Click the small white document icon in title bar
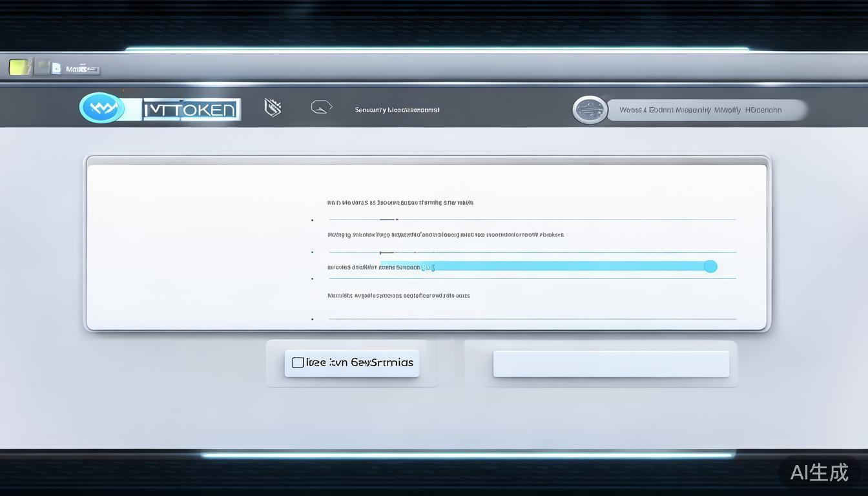 coord(56,68)
